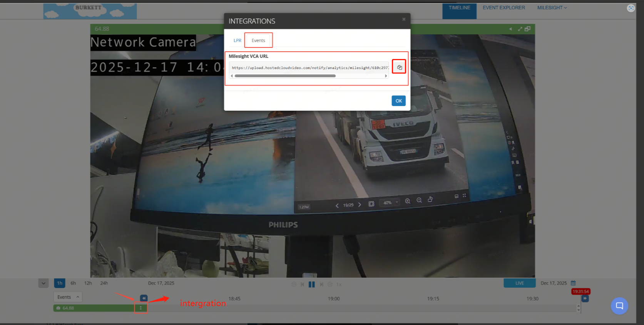Open the MILESIGHT account dropdown
This screenshot has height=325, width=644.
point(552,8)
